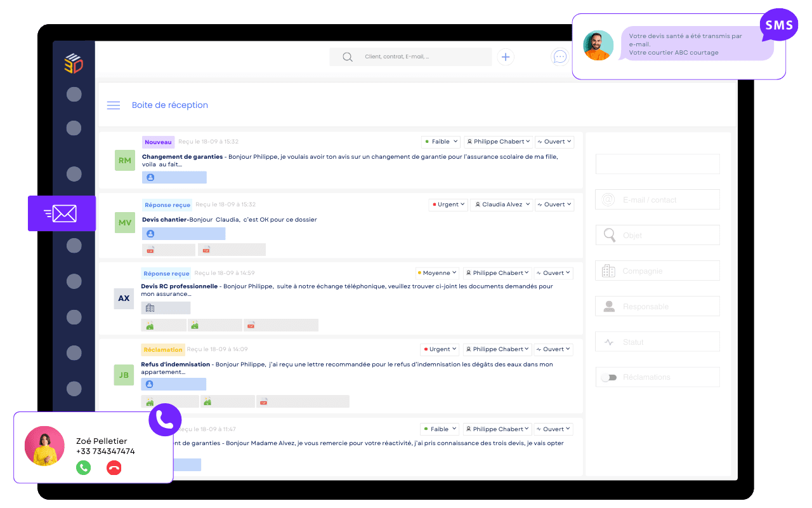The height and width of the screenshot is (508, 812).
Task: Click the purple phone icon on the call popup
Action: point(165,419)
